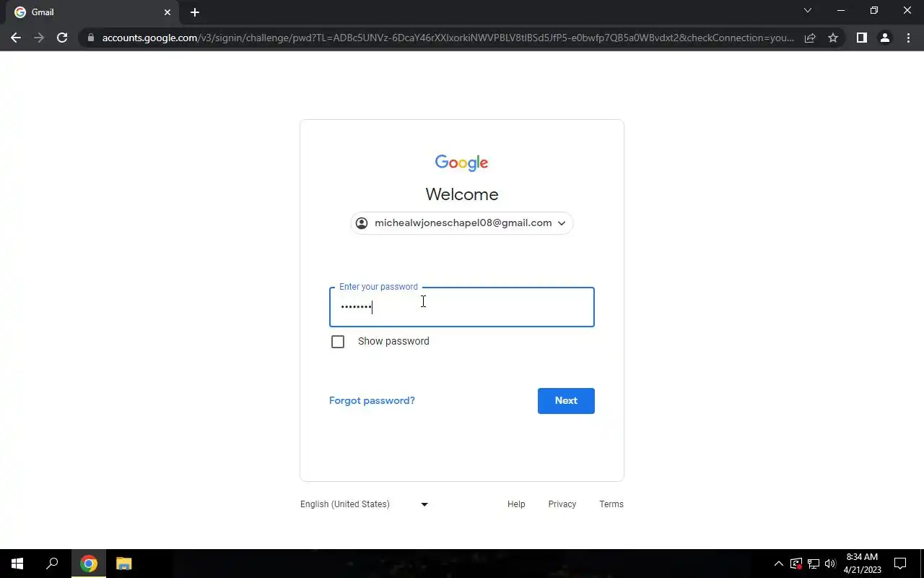
Task: Open the Help link
Action: [516, 504]
